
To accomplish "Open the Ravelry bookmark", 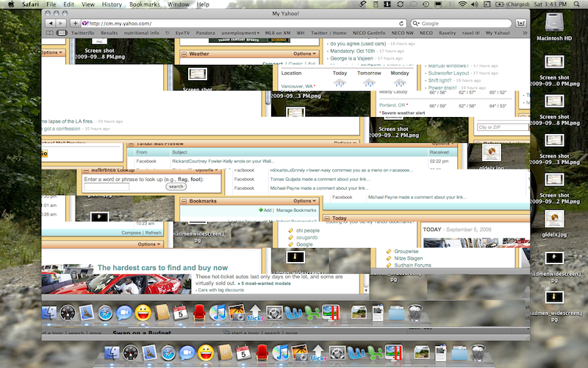I will coord(448,33).
